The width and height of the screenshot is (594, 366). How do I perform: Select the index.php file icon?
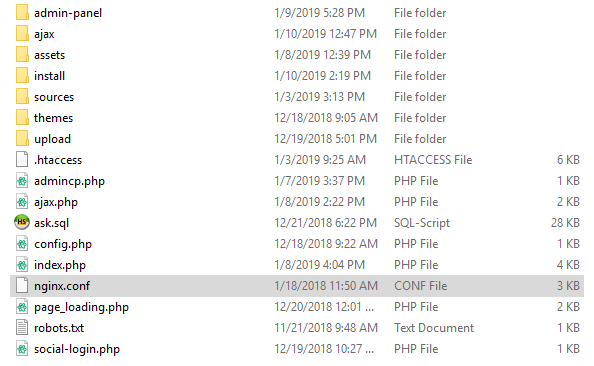(22, 264)
